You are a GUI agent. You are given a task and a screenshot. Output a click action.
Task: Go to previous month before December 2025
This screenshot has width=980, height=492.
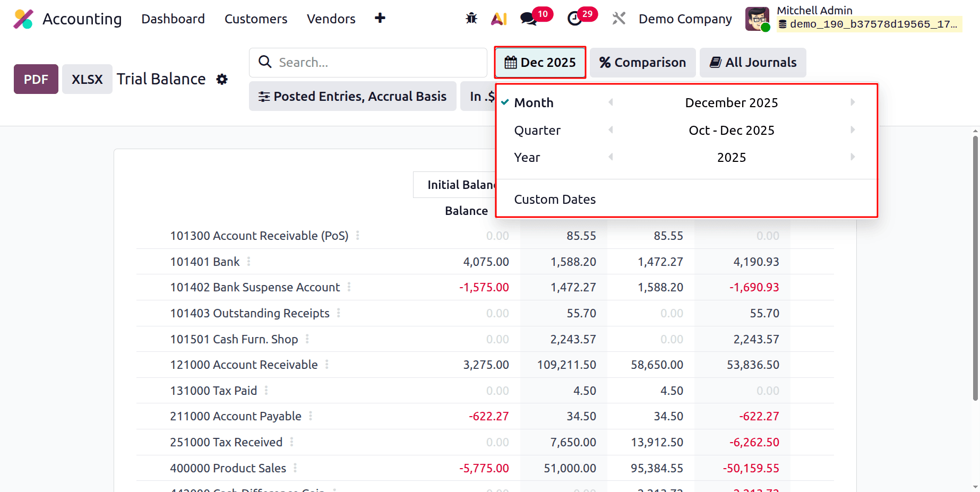(x=611, y=102)
